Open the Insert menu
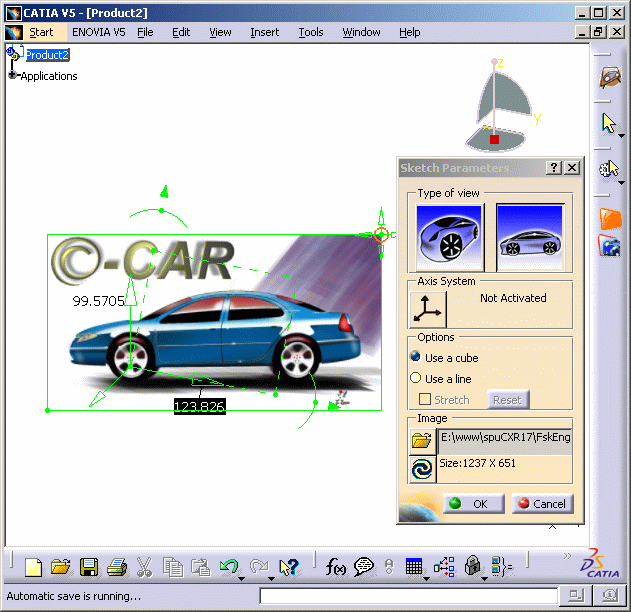Viewport: 631px width, 612px height. tap(264, 32)
